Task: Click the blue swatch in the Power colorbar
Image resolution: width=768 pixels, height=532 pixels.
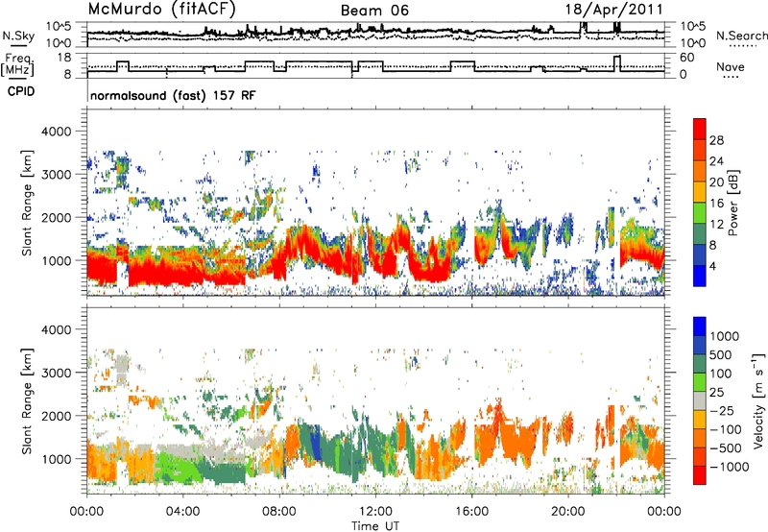Action: 700,276
